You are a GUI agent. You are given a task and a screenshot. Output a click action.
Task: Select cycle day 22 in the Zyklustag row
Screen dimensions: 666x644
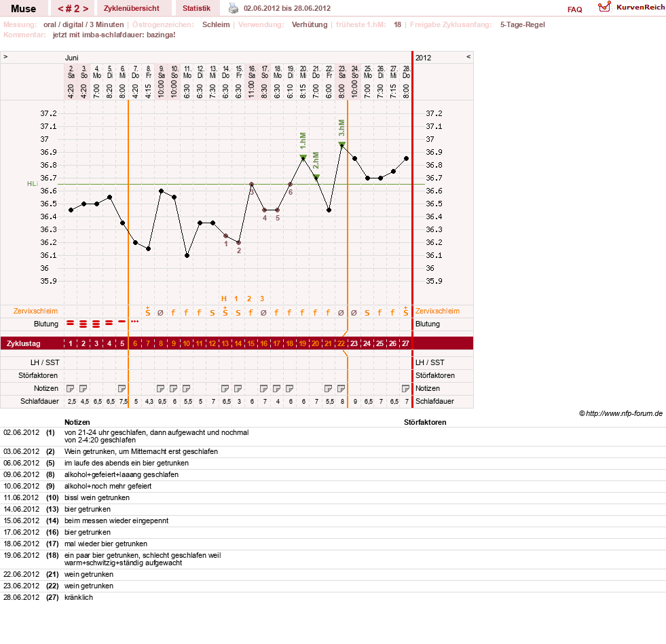point(341,343)
